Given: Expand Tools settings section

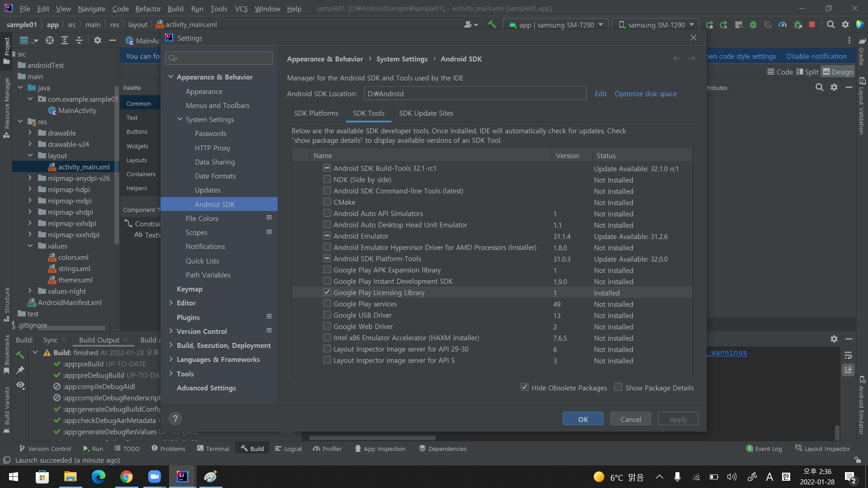Looking at the screenshot, I should (171, 374).
